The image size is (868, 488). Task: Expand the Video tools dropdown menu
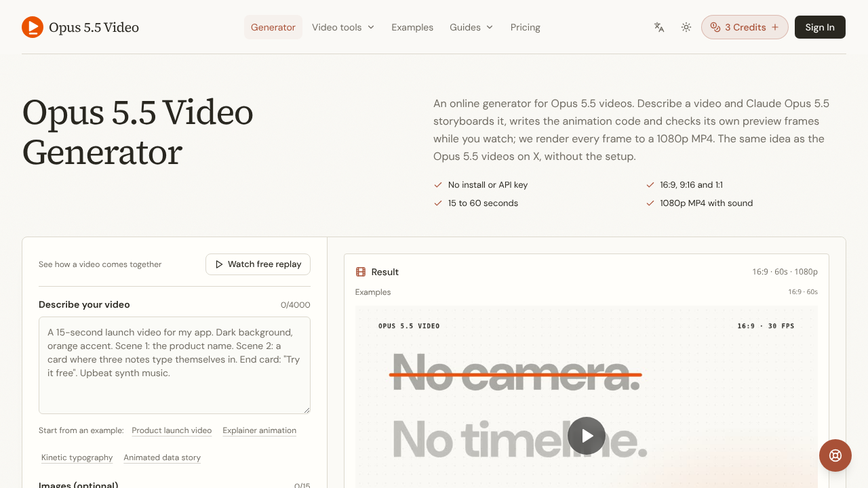pyautogui.click(x=343, y=27)
